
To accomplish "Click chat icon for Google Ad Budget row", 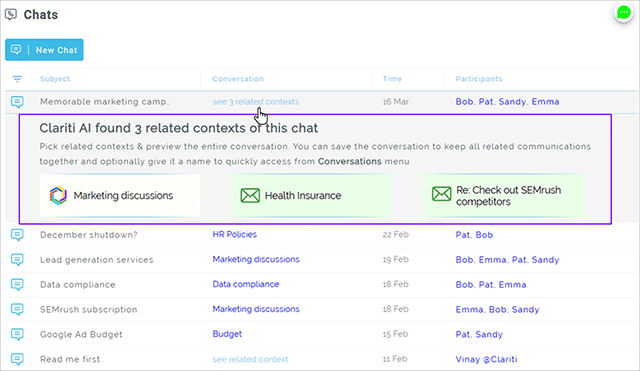I will click(17, 334).
